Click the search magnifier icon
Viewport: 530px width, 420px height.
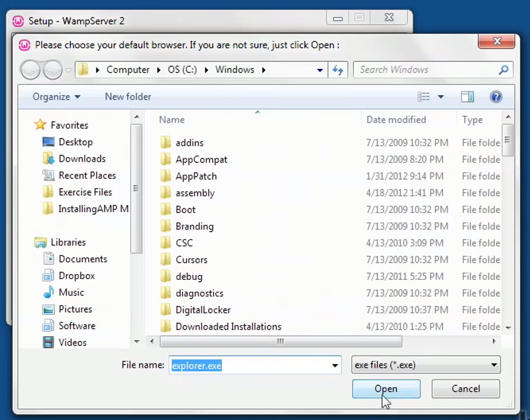pos(503,70)
